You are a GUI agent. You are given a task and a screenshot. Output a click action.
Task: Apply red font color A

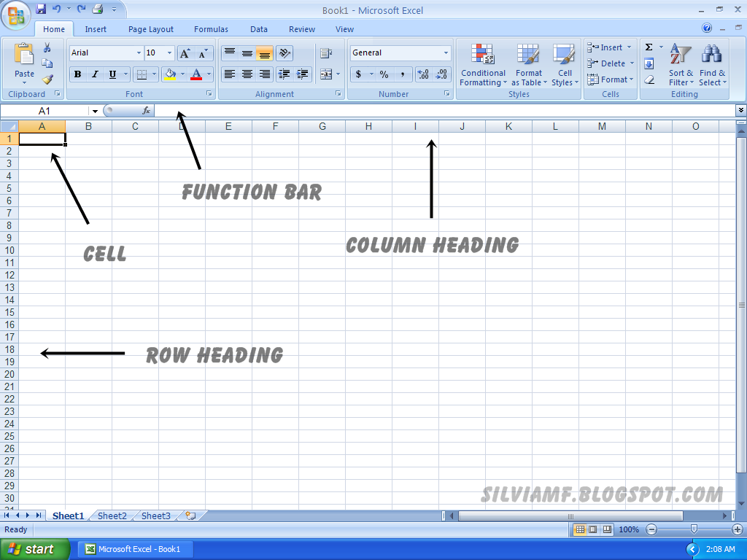[x=196, y=74]
